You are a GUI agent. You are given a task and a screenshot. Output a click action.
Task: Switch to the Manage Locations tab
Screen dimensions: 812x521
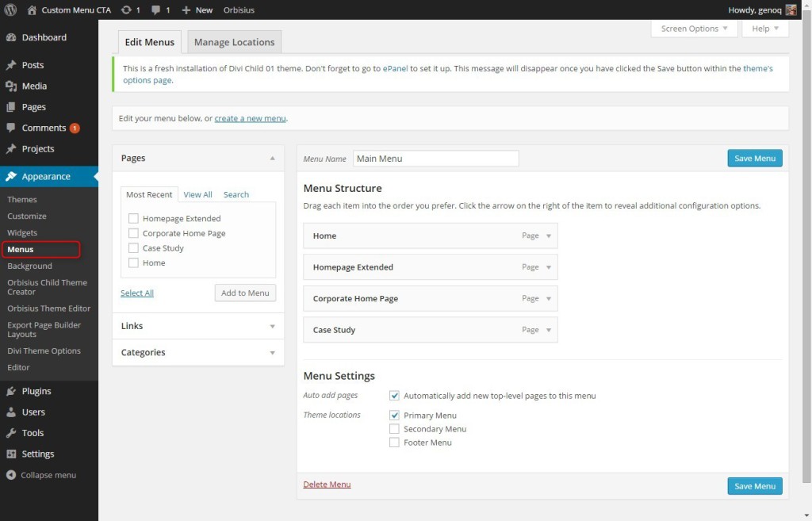[x=234, y=41]
